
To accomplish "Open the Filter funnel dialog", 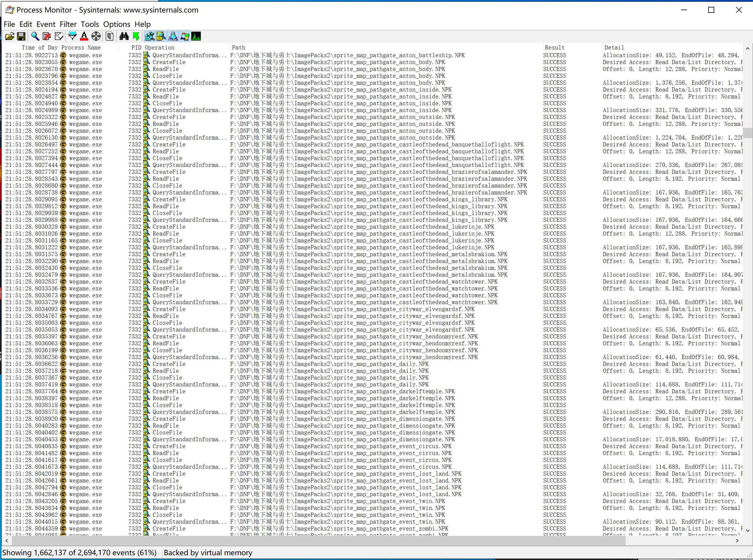I will pos(72,36).
